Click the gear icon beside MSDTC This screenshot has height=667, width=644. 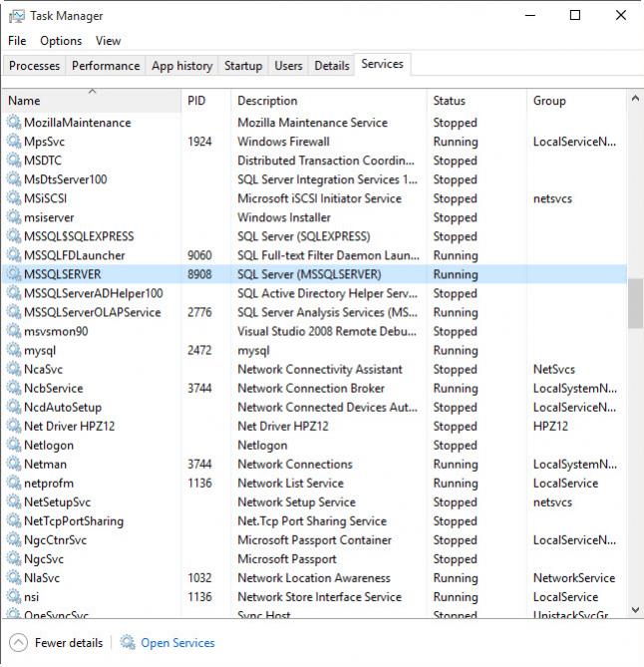tap(14, 161)
